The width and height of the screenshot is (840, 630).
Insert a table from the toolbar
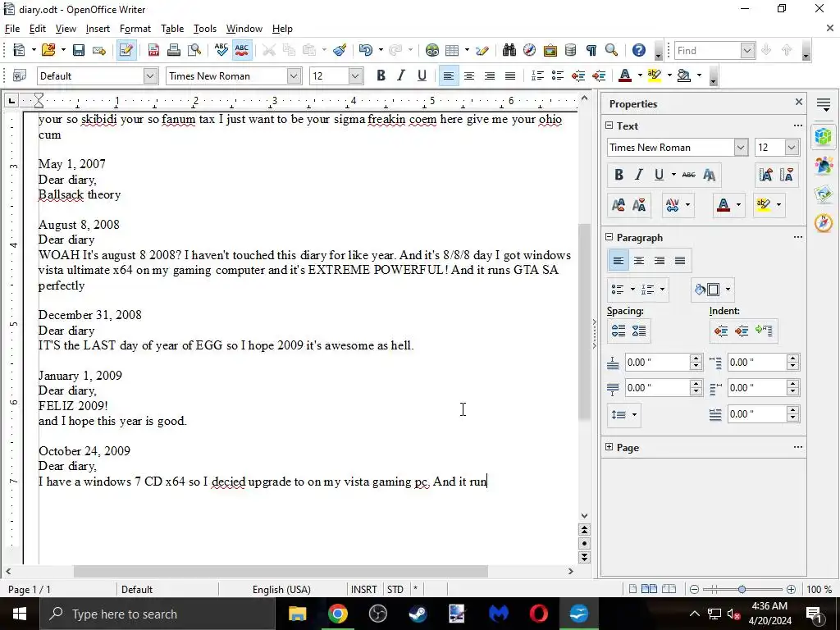pyautogui.click(x=452, y=50)
